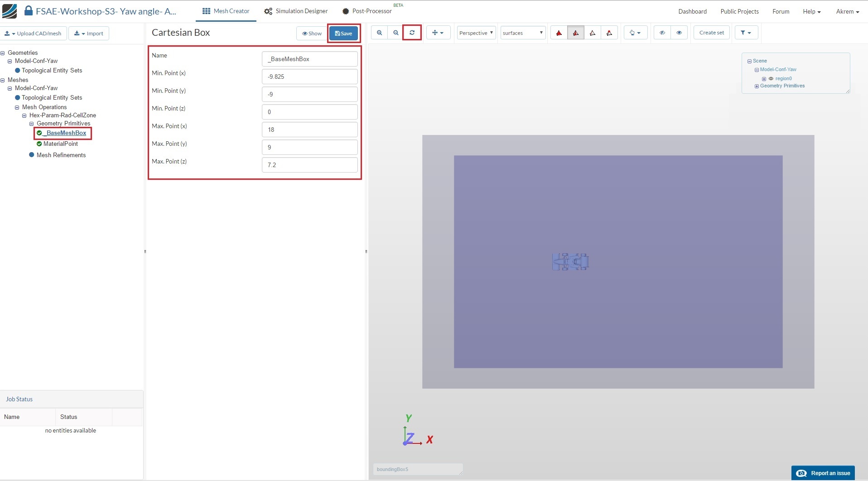Screen dimensions: 868x481
Task: Switch to the Mesh Creator tab
Action: (226, 11)
